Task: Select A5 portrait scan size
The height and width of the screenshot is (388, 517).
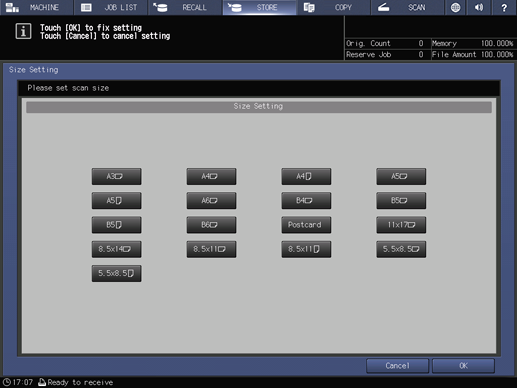Action: pyautogui.click(x=116, y=201)
